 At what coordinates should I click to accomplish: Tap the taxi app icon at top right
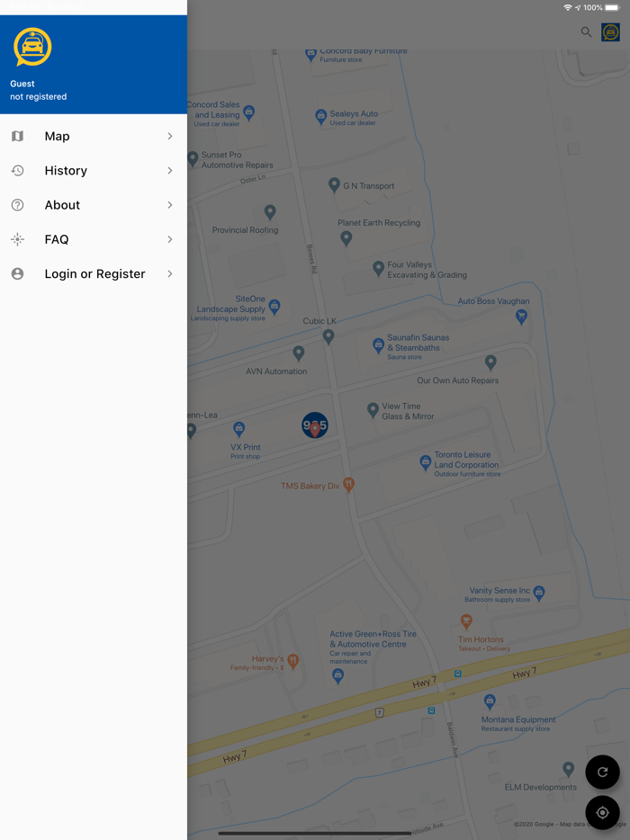coord(611,32)
